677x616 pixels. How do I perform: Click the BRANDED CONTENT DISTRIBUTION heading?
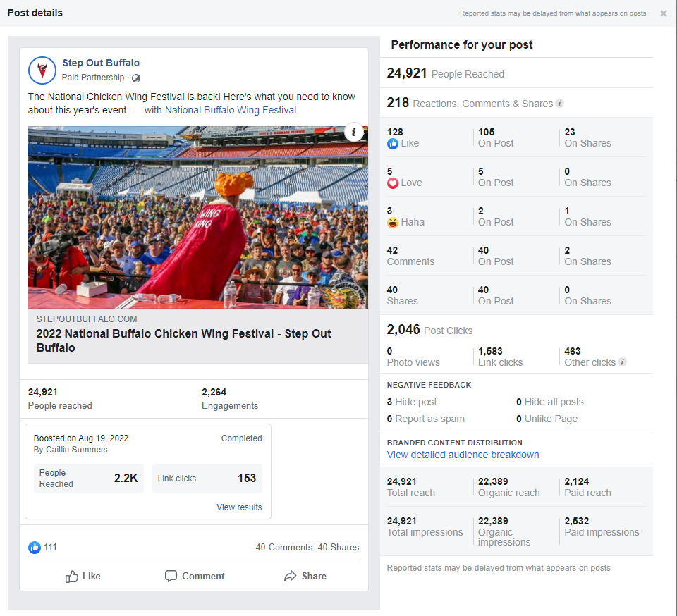point(454,443)
